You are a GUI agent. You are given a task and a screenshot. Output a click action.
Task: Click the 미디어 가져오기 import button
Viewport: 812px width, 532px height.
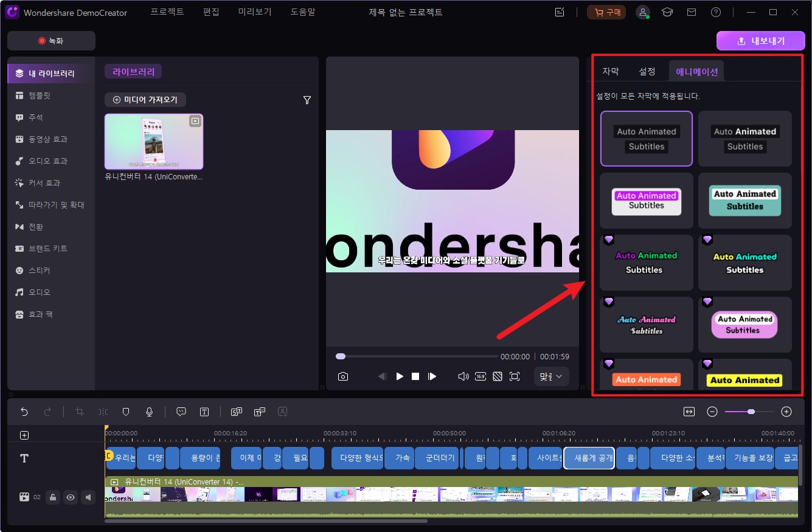(145, 100)
